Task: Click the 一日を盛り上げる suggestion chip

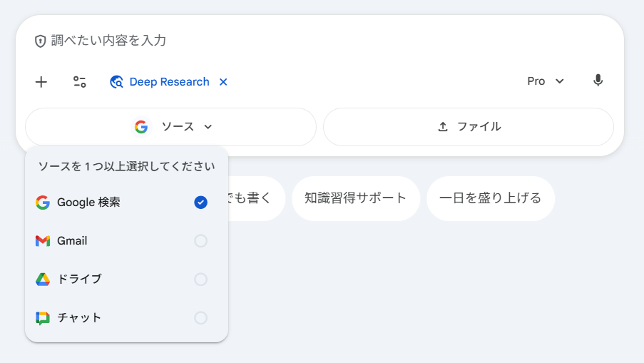Action: pos(490,198)
